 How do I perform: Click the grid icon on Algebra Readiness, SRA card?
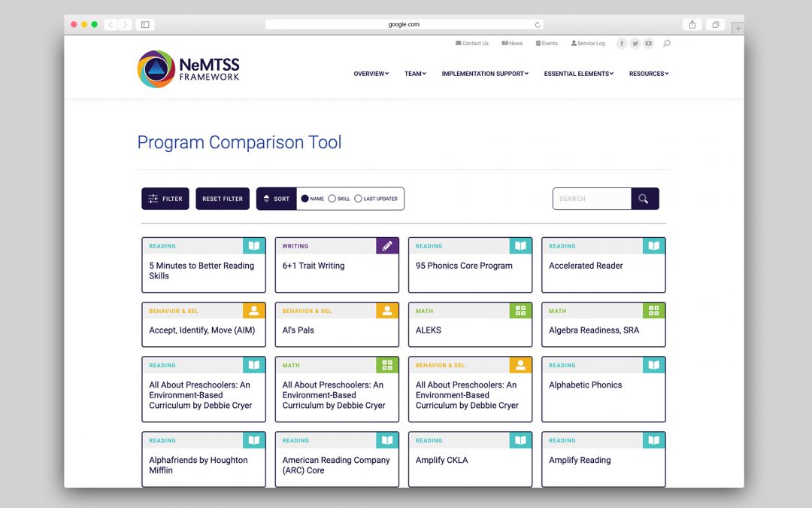tap(653, 311)
